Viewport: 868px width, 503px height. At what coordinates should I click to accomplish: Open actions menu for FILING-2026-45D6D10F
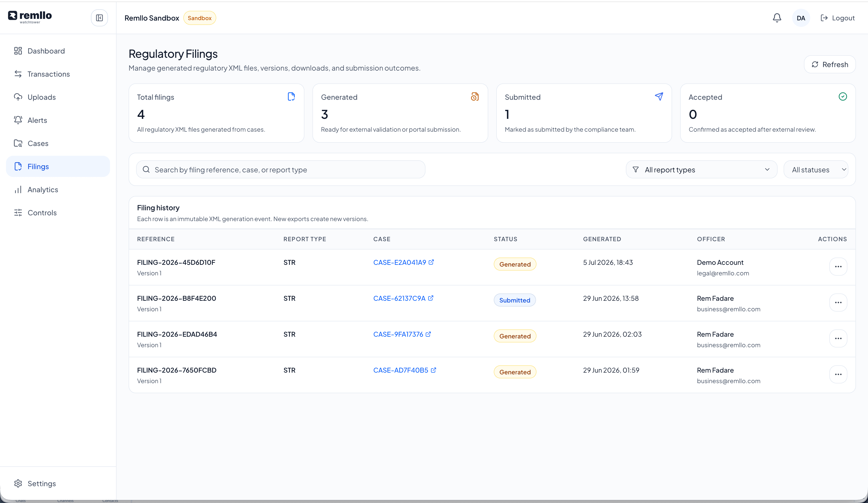tap(838, 267)
